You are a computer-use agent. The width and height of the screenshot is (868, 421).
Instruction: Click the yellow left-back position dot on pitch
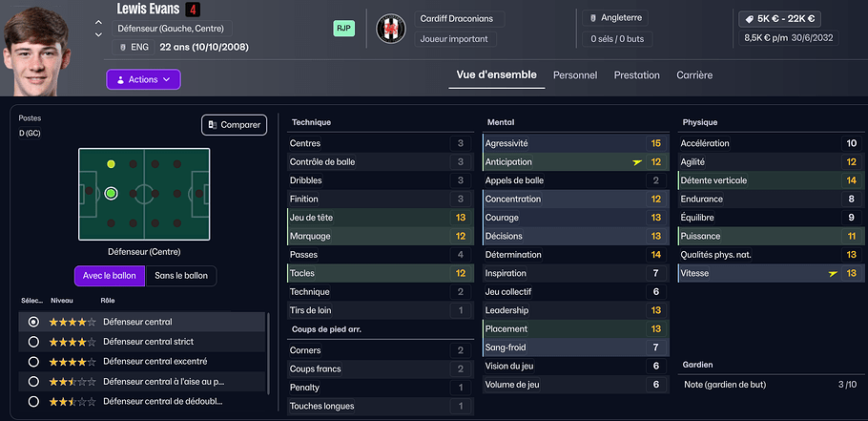112,164
